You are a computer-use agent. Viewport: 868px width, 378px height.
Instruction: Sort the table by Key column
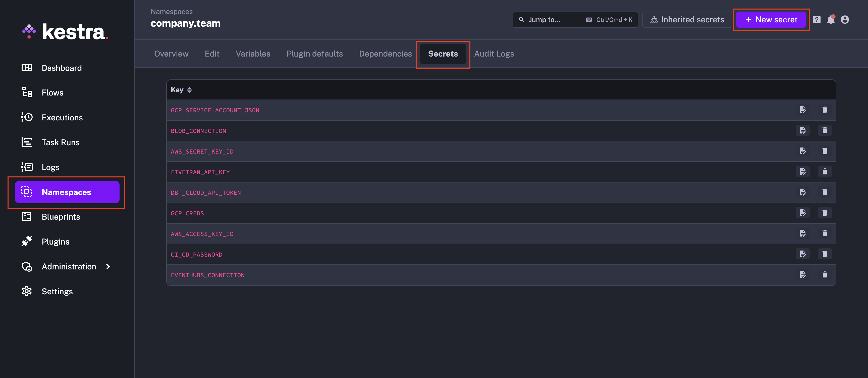(189, 90)
